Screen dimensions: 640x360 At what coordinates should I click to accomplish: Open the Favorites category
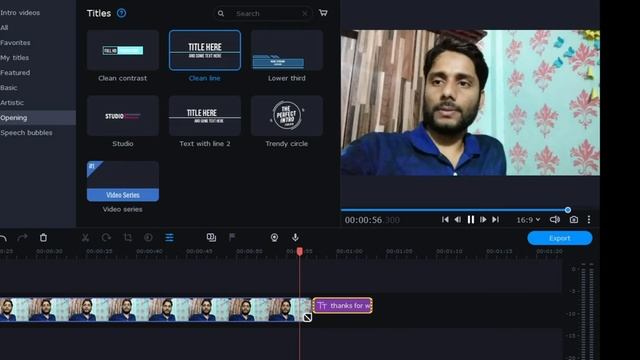pos(16,42)
